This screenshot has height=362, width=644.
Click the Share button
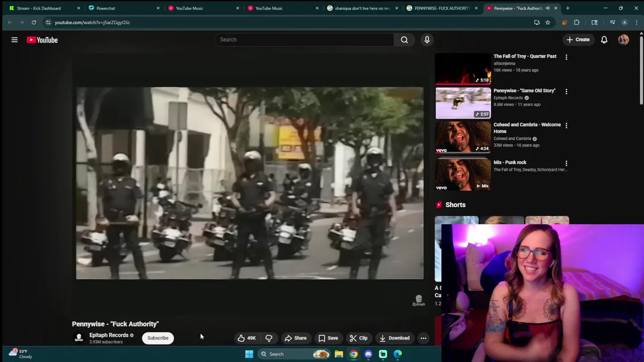[x=295, y=338]
